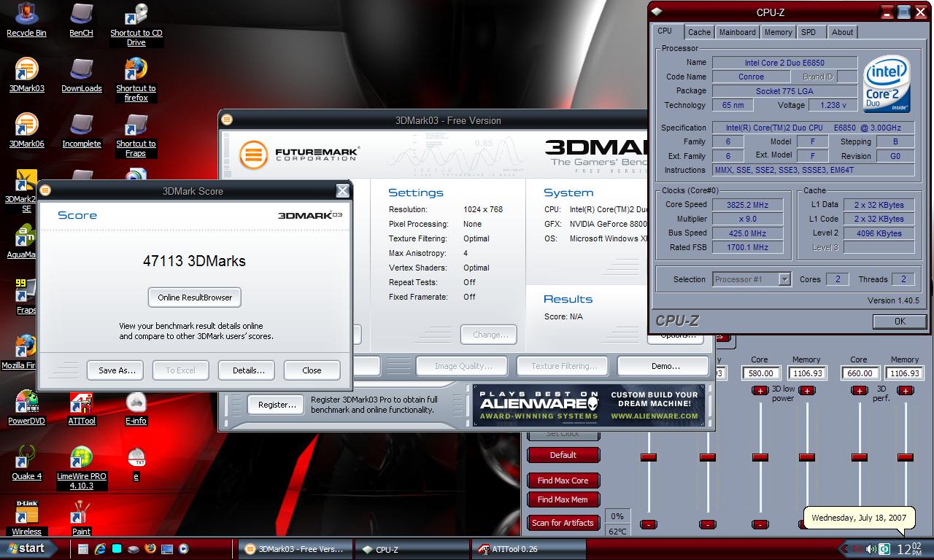Screen dimensions: 934x560
Task: Click the 3D perf Core slider handle
Action: (x=859, y=457)
